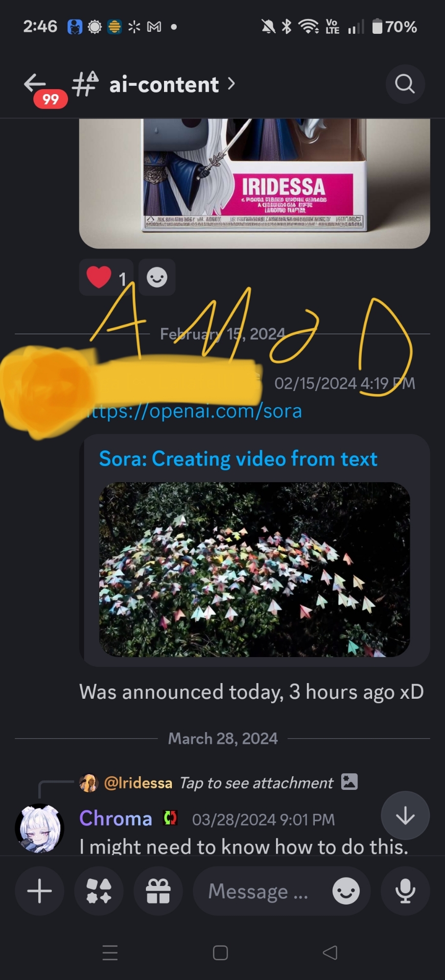The image size is (445, 980).
Task: Open emoji picker in message bar
Action: tap(346, 891)
